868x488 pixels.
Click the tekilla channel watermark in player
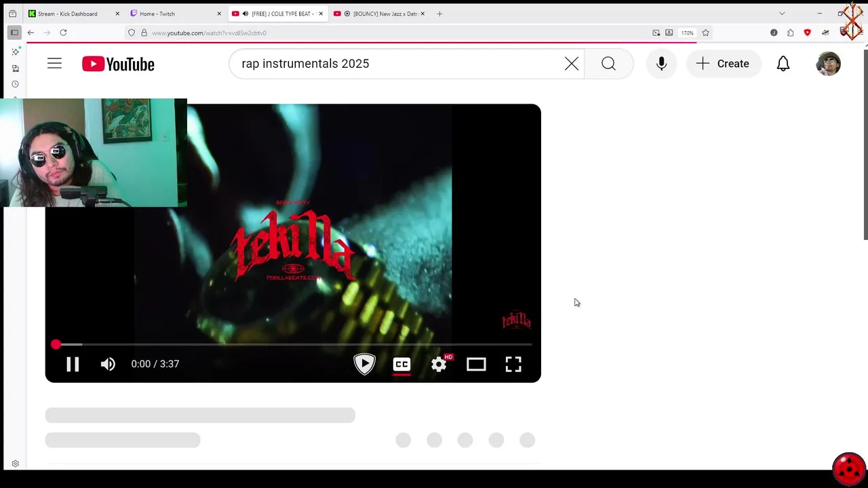[516, 320]
